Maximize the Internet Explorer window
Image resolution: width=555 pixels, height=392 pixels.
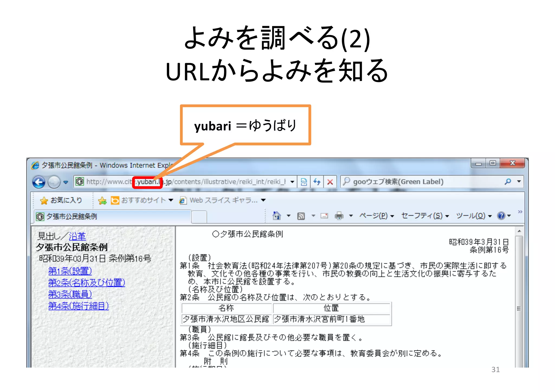click(x=493, y=163)
